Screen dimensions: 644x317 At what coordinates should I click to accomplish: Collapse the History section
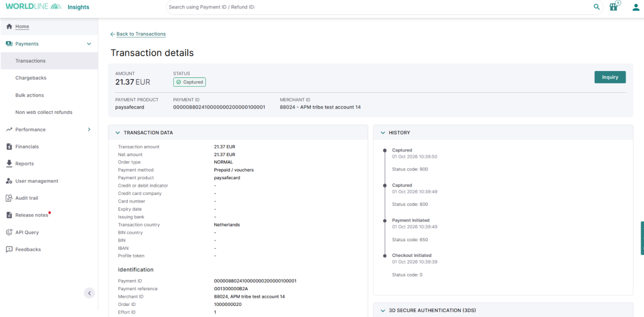point(383,133)
